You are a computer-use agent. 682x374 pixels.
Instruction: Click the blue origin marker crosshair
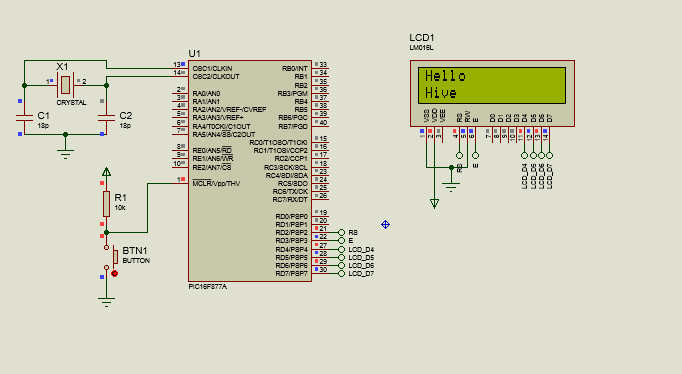tap(385, 224)
